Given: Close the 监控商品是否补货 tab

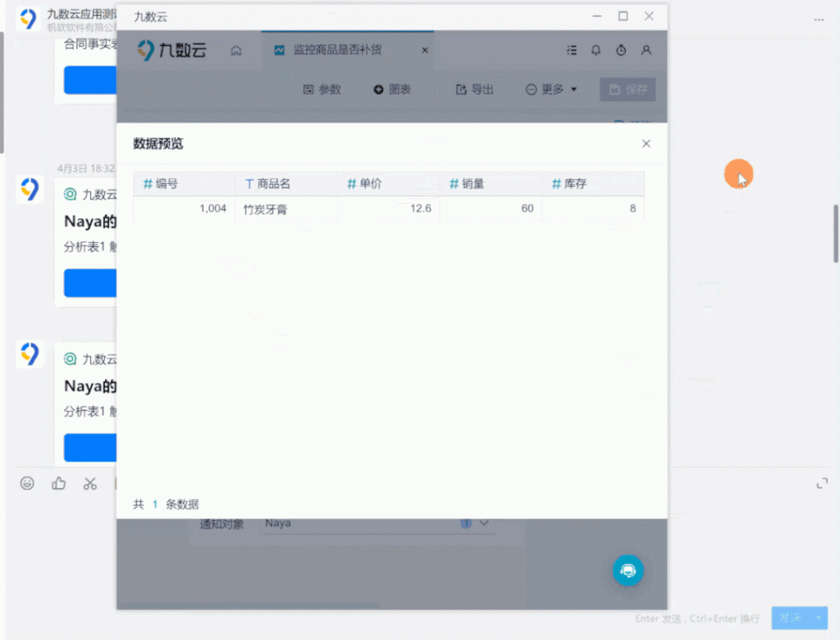Looking at the screenshot, I should 425,50.
